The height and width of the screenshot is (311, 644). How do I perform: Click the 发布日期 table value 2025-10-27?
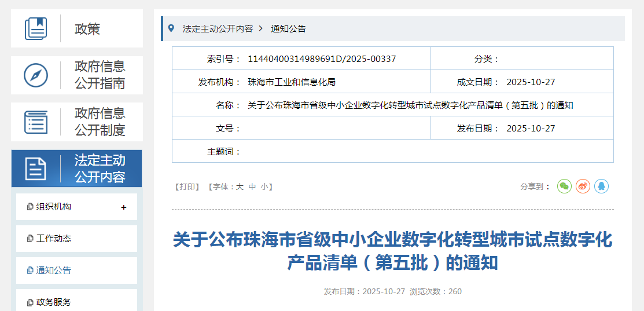pyautogui.click(x=531, y=129)
